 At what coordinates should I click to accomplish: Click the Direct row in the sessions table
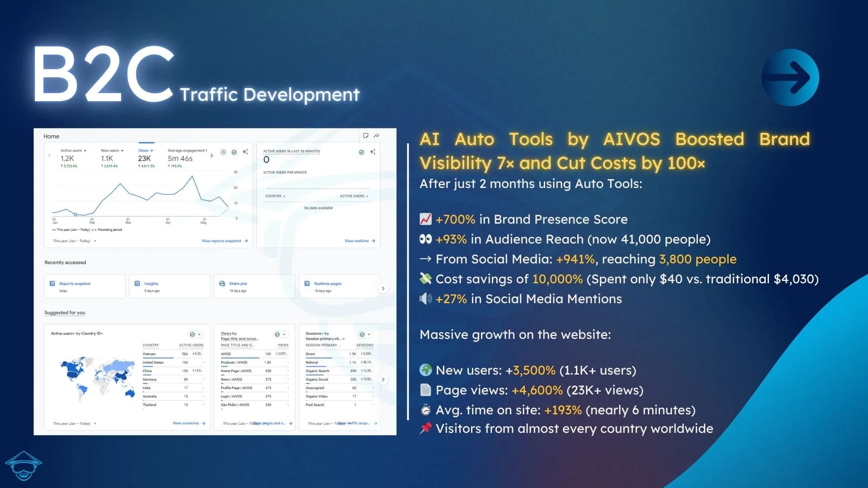(x=339, y=354)
